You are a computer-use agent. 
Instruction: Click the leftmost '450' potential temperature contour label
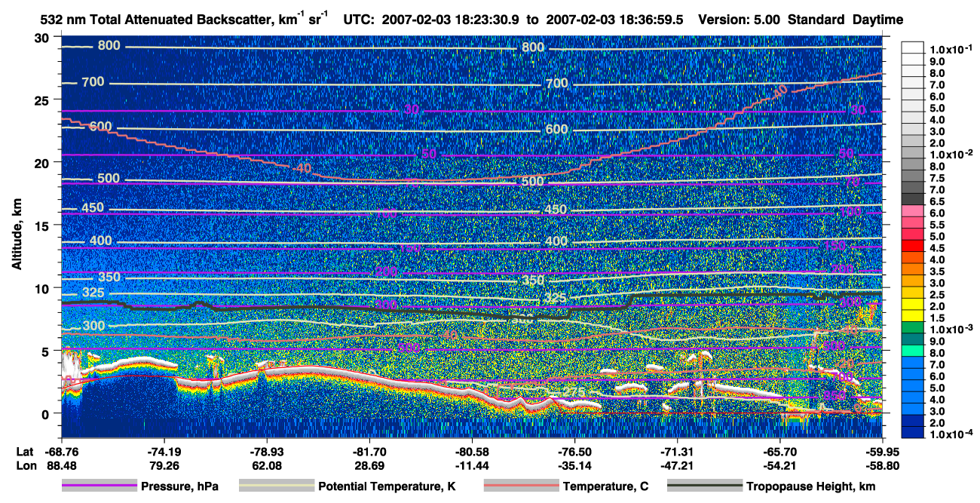91,208
